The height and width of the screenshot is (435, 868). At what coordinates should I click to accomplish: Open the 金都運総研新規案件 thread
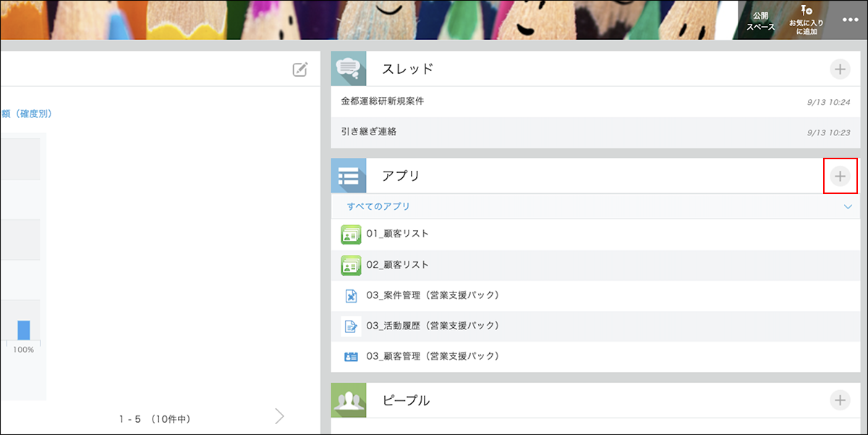[383, 101]
